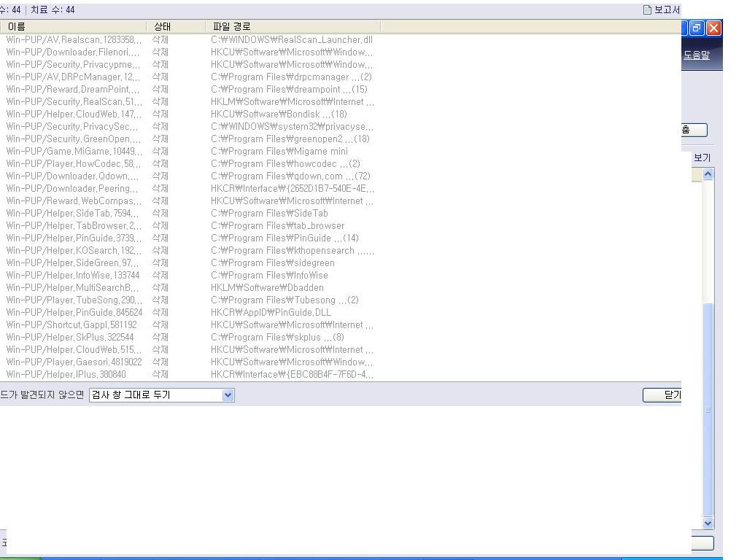
Task: Sort by the 상태 column header
Action: (x=177, y=27)
